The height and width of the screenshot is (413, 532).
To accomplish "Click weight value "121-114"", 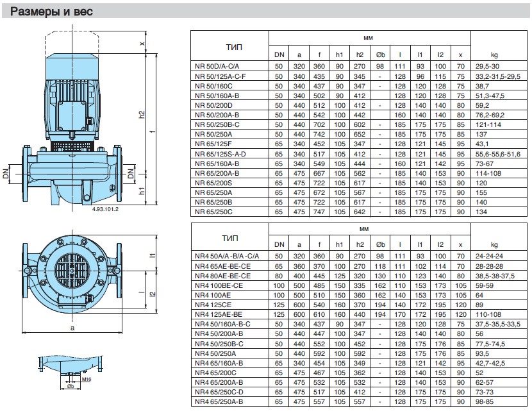I will coord(488,124).
